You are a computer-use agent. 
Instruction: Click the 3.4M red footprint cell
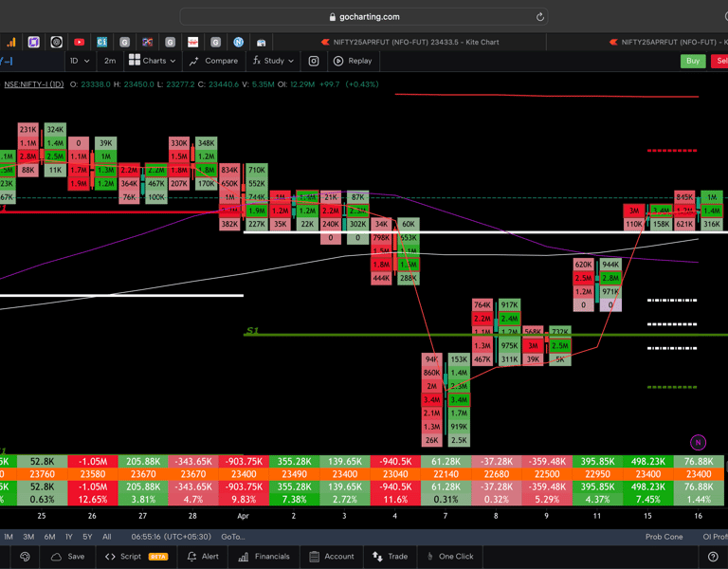[432, 399]
